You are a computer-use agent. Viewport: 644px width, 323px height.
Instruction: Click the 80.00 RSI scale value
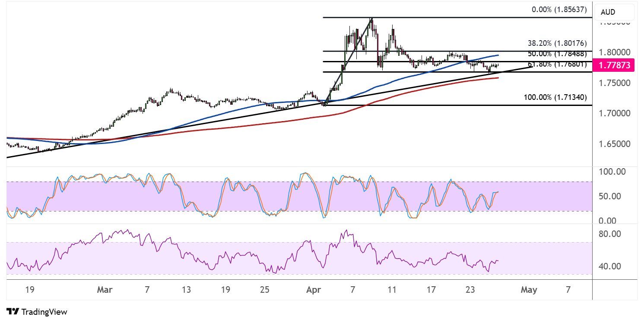tap(611, 234)
